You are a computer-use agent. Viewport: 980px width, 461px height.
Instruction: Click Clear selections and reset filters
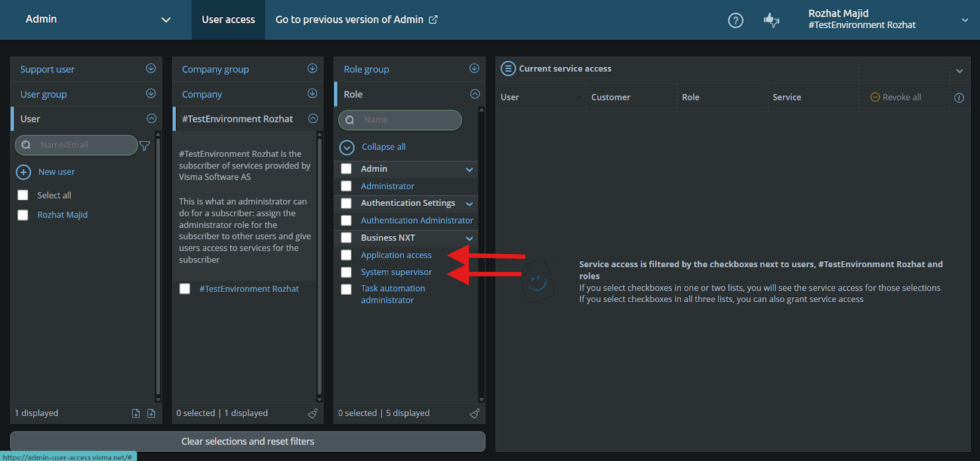[247, 441]
